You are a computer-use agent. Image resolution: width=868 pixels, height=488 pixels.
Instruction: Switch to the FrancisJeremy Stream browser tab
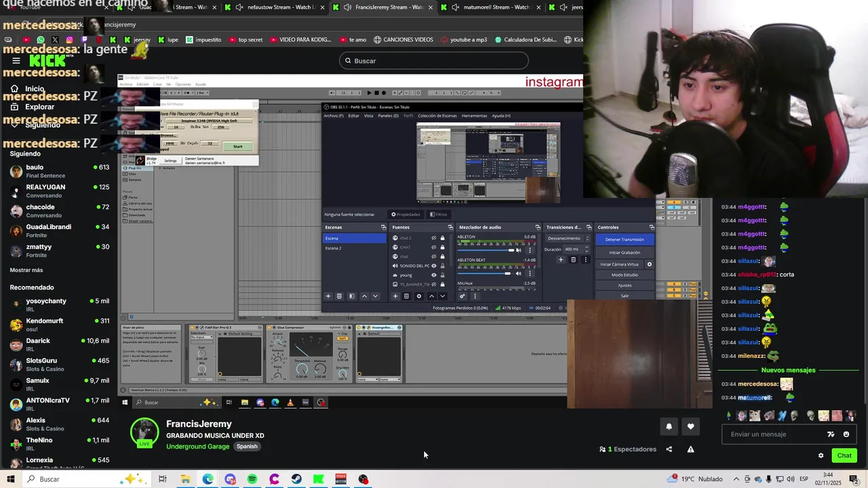click(383, 7)
